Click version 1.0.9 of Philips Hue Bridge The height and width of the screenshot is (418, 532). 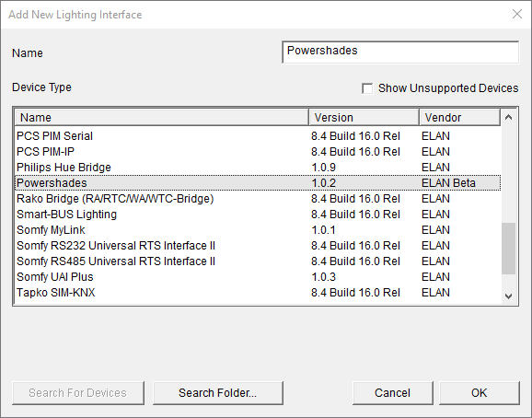tap(324, 168)
